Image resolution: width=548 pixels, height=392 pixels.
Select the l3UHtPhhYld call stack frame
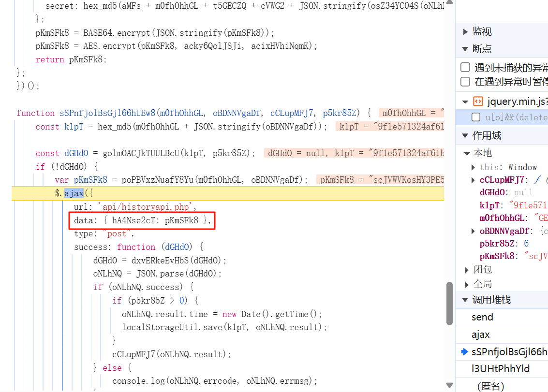[502, 369]
